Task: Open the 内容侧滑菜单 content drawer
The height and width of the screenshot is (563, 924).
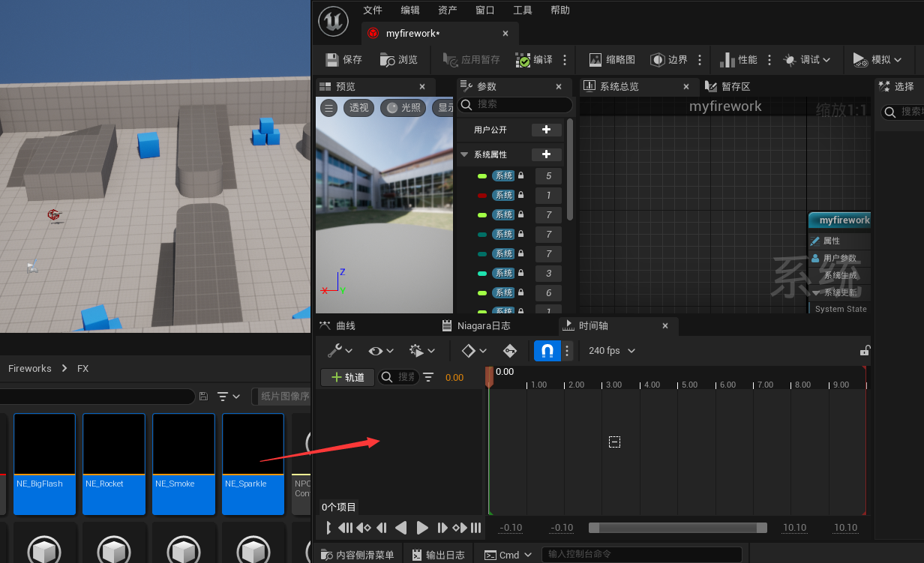Action: click(357, 555)
